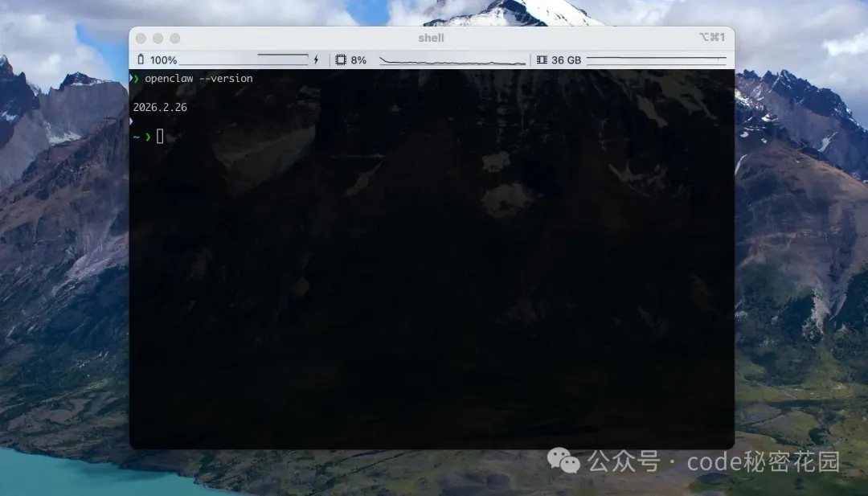868x496 pixels.
Task: Click the blue mark below the 2026.2.26 output
Action: coord(132,121)
